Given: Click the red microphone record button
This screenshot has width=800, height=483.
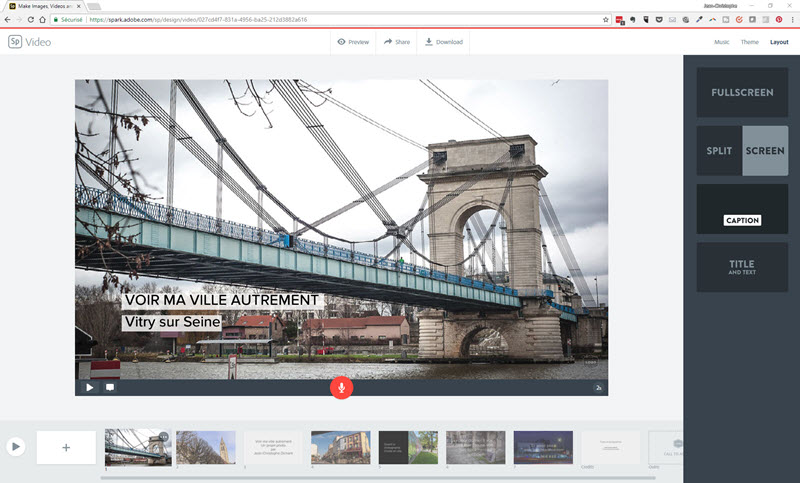Looking at the screenshot, I should point(341,387).
